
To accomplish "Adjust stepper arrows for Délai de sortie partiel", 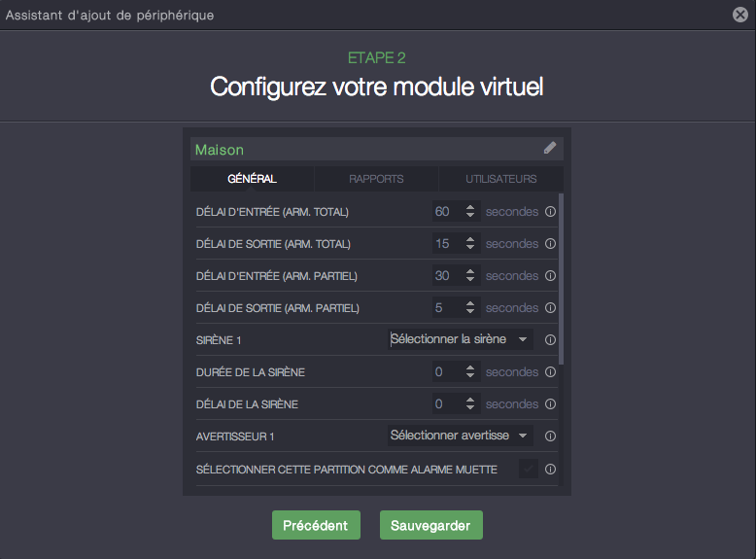I will pyautogui.click(x=470, y=308).
